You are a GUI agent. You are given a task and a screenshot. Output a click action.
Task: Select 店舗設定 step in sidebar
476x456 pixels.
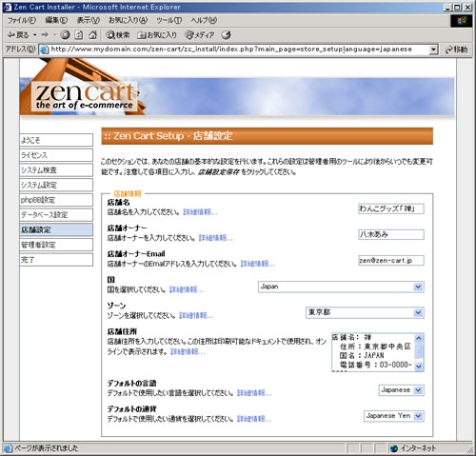pyautogui.click(x=56, y=229)
